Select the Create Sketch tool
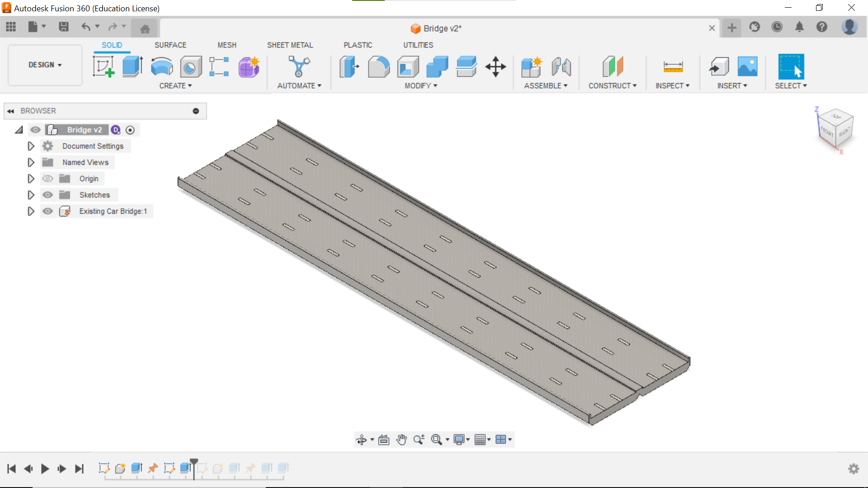The height and width of the screenshot is (488, 868). point(104,67)
